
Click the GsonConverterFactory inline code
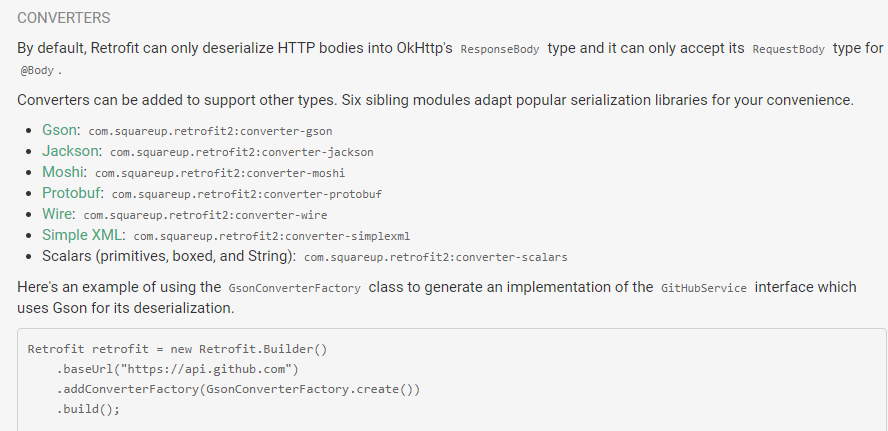(x=294, y=288)
